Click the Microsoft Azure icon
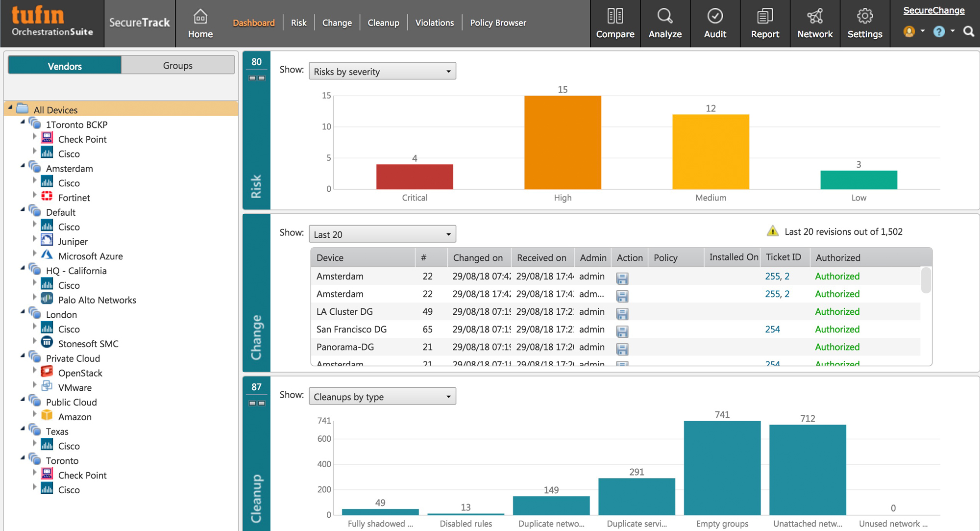The image size is (980, 531). point(47,255)
